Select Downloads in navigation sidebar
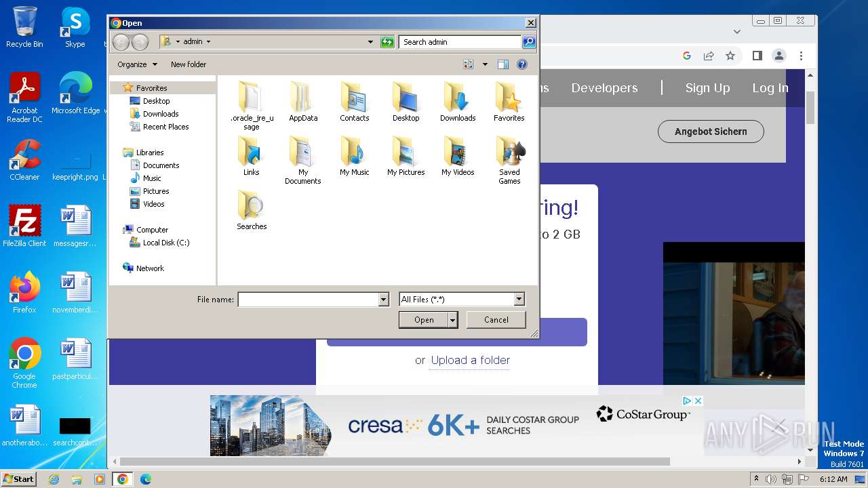Viewport: 868px width, 488px height. [161, 114]
